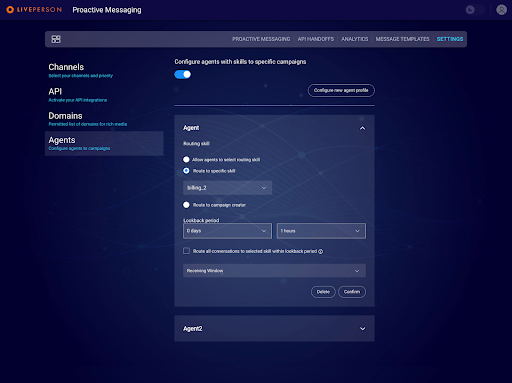This screenshot has height=383, width=512.
Task: Select Agents settings section
Action: point(104,143)
